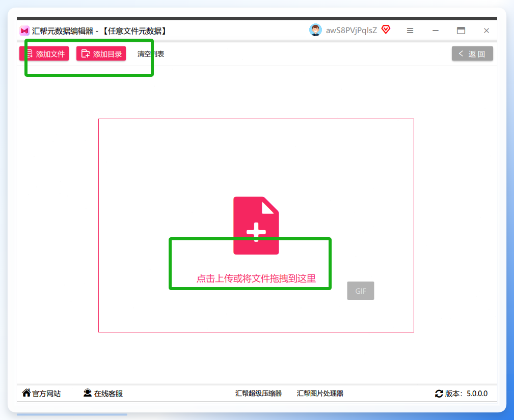514x420 pixels.
Task: Click the pink add-file upload icon
Action: pyautogui.click(x=256, y=226)
